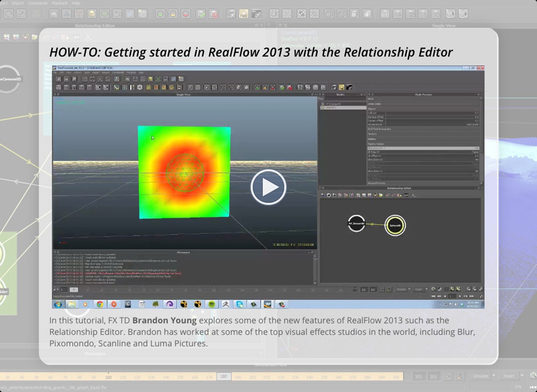Click the red circle toolbar button
The image size is (537, 392).
[186, 14]
